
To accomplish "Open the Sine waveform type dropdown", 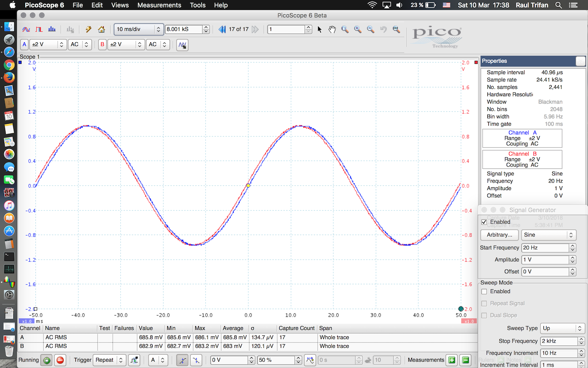I will tap(549, 235).
